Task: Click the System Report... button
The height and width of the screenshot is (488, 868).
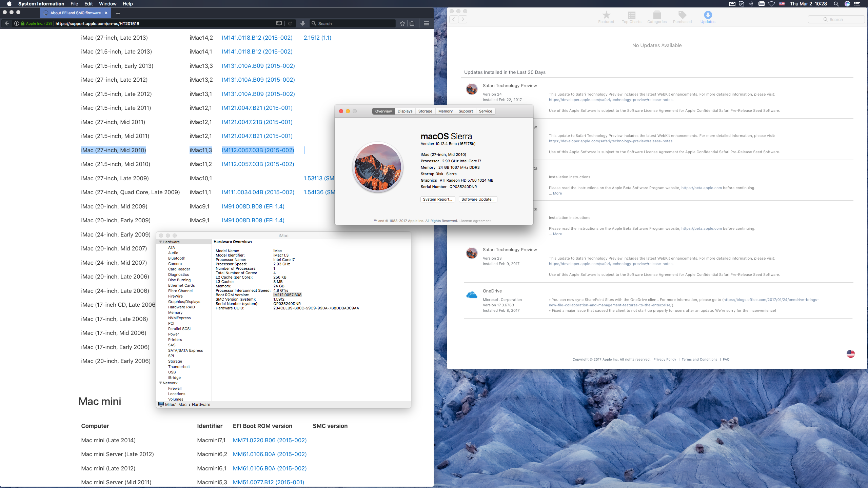Action: tap(438, 199)
